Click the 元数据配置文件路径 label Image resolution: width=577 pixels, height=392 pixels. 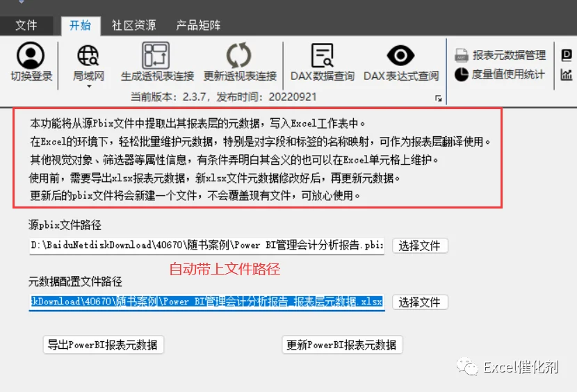[75, 281]
